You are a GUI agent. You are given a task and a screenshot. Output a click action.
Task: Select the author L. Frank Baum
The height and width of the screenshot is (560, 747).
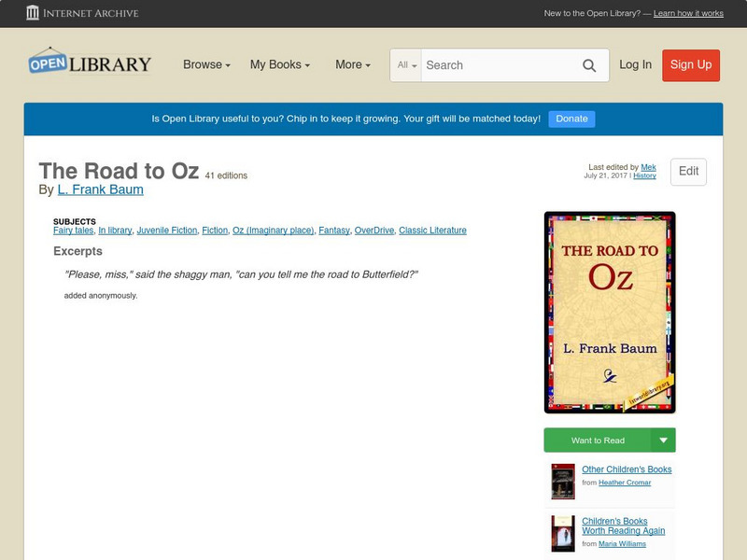(100, 189)
